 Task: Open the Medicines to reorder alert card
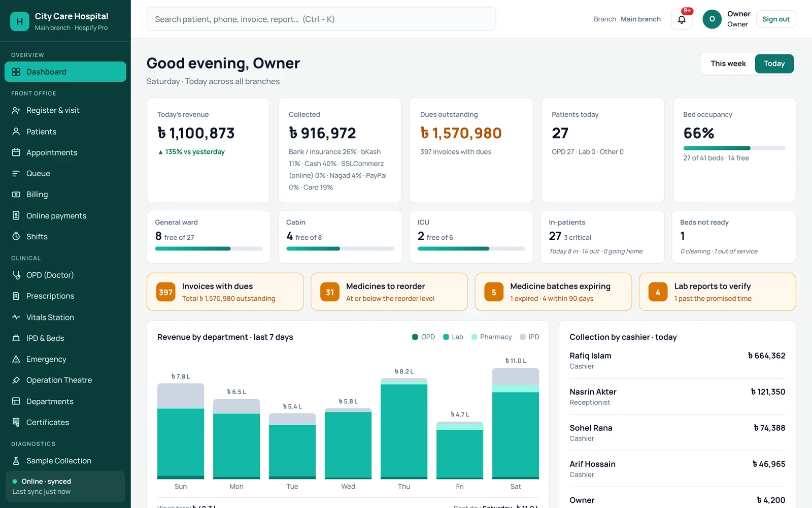[x=389, y=292]
